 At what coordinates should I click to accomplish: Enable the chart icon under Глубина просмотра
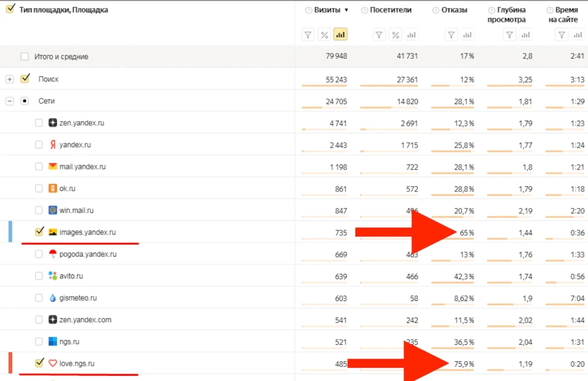pyautogui.click(x=526, y=35)
